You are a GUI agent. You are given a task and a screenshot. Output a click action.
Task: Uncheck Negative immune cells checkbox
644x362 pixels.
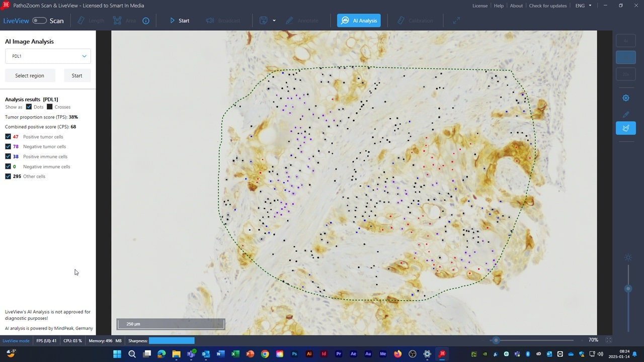point(8,166)
